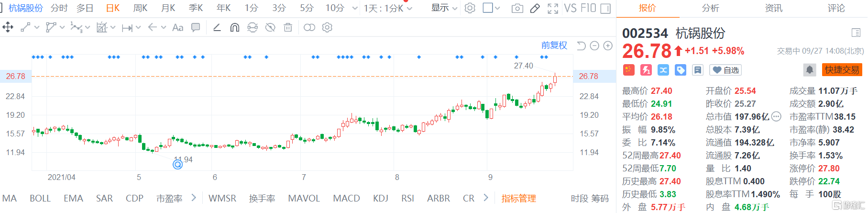
Task: Open the 1天:1分K dropdown
Action: pos(388,8)
